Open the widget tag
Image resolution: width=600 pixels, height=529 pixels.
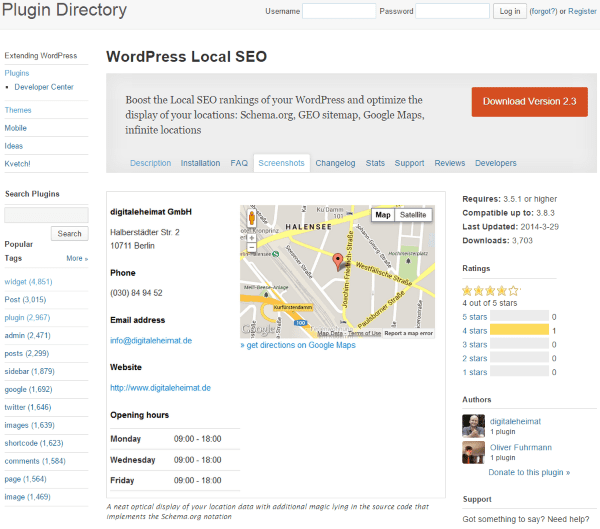tap(28, 281)
